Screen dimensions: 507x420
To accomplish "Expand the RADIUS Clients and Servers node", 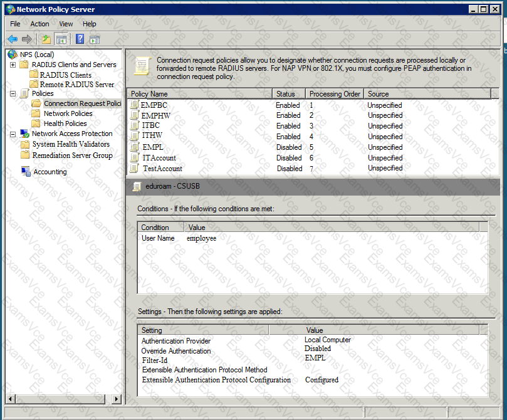I will click(13, 65).
